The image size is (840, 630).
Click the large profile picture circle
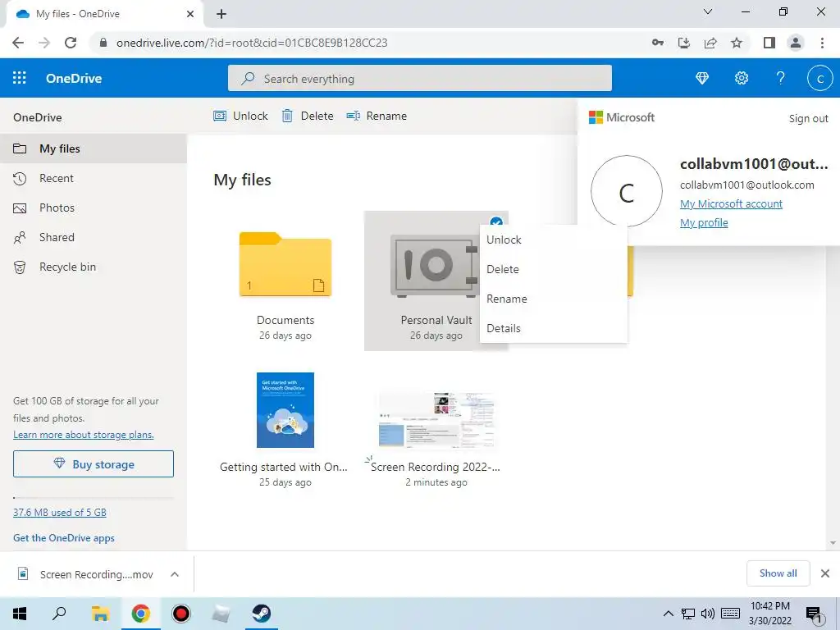626,191
